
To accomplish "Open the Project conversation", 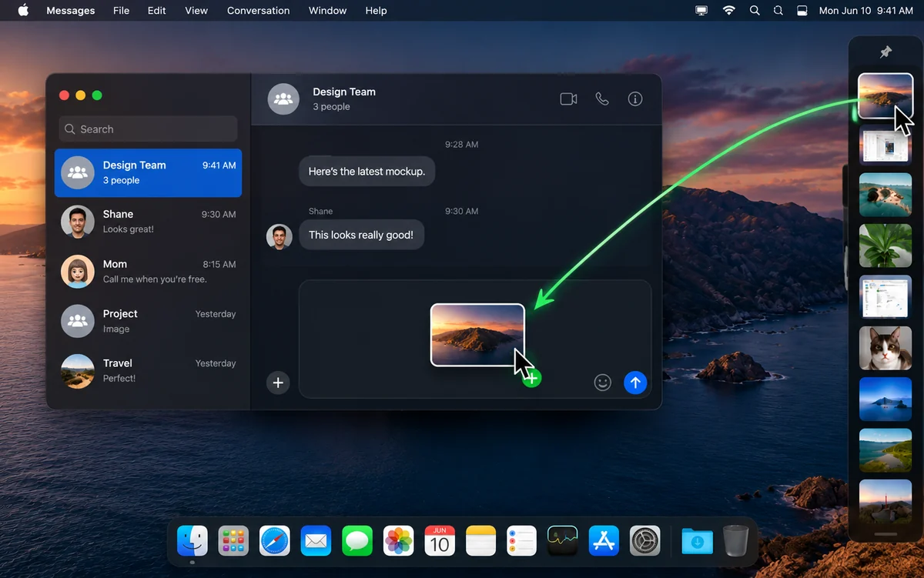I will tap(148, 321).
